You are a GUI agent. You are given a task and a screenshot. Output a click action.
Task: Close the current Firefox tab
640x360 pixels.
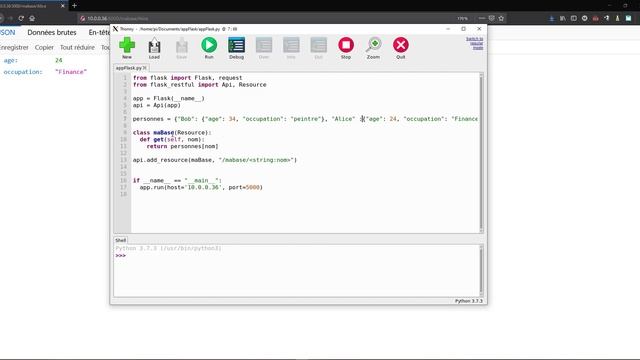tap(62, 6)
